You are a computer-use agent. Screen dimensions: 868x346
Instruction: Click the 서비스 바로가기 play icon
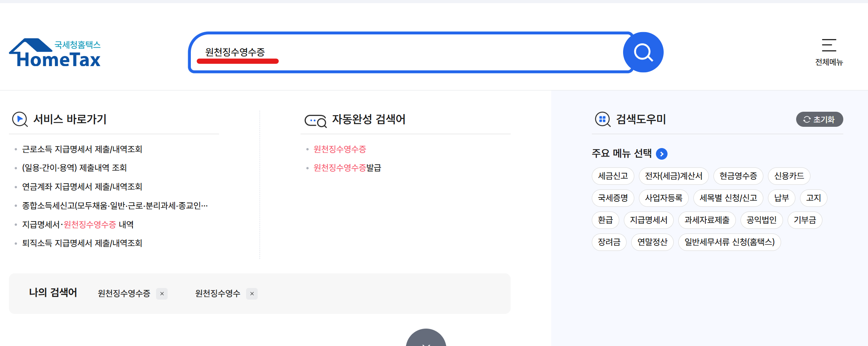(19, 119)
